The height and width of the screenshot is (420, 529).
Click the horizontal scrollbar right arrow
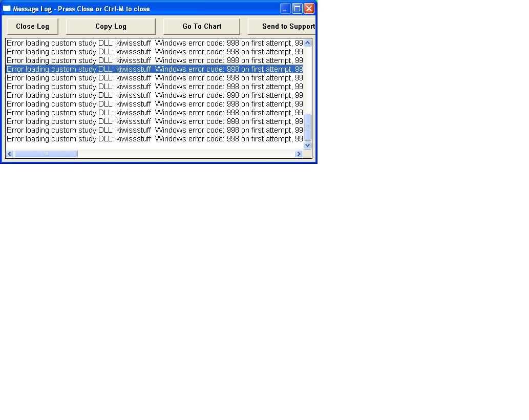click(299, 154)
